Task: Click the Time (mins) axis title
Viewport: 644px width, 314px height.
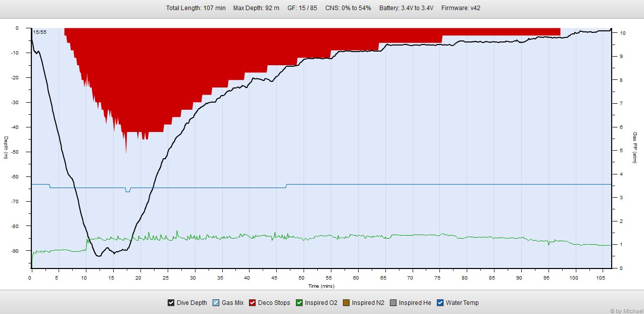Action: click(321, 286)
